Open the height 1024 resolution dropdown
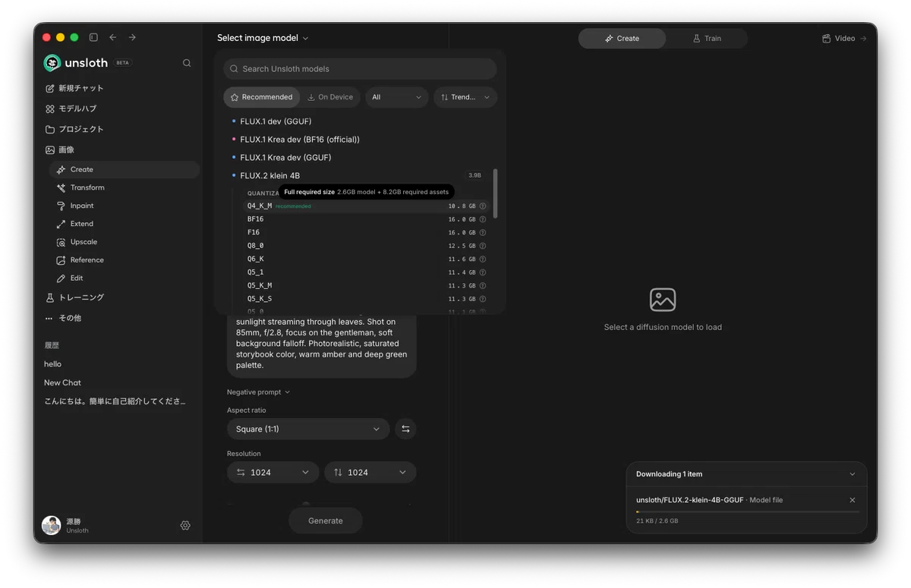 [370, 472]
